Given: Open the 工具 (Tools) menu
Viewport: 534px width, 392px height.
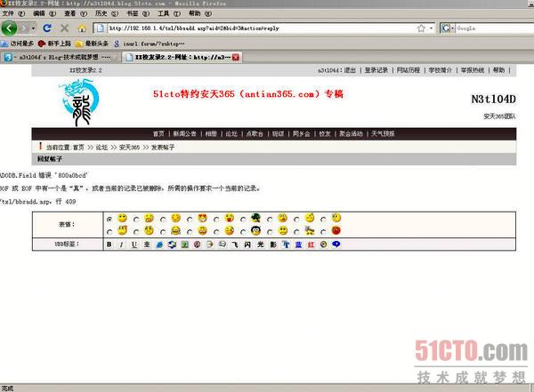Looking at the screenshot, I should pyautogui.click(x=169, y=13).
